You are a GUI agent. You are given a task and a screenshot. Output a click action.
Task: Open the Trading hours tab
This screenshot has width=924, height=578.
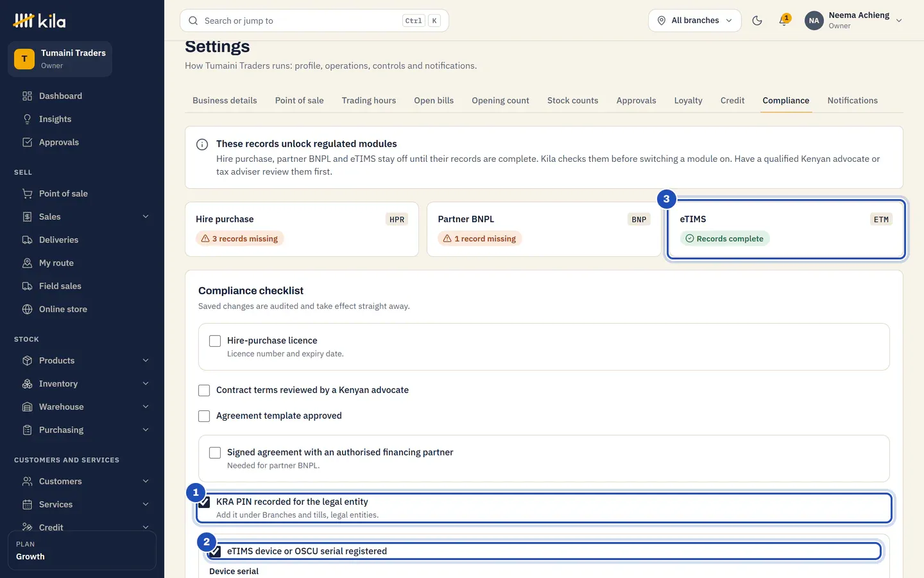[x=369, y=101]
